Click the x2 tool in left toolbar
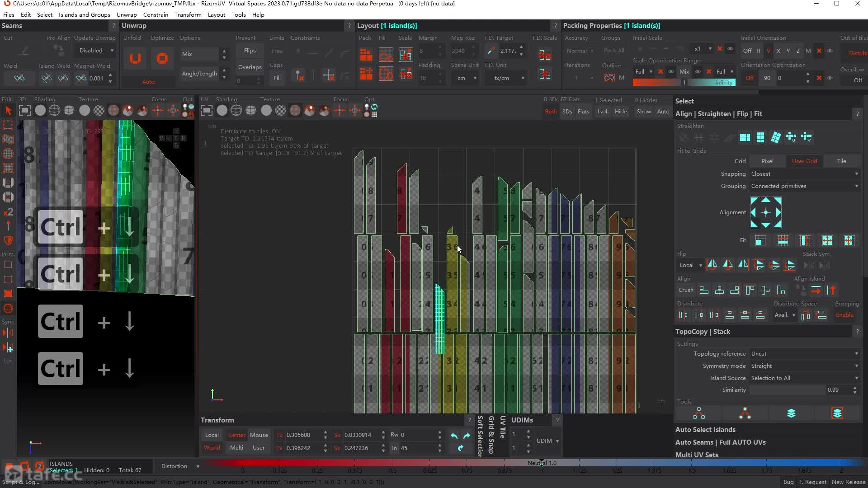 8,212
